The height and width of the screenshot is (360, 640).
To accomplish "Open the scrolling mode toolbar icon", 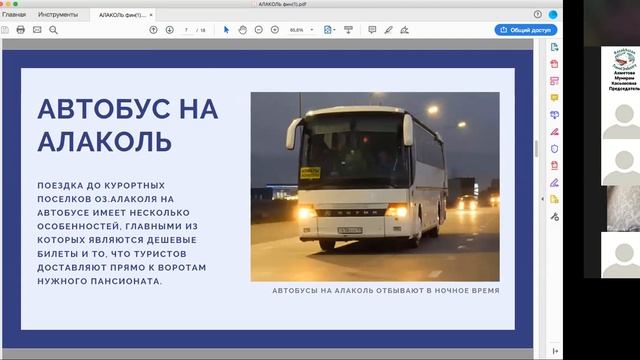I will (x=348, y=30).
